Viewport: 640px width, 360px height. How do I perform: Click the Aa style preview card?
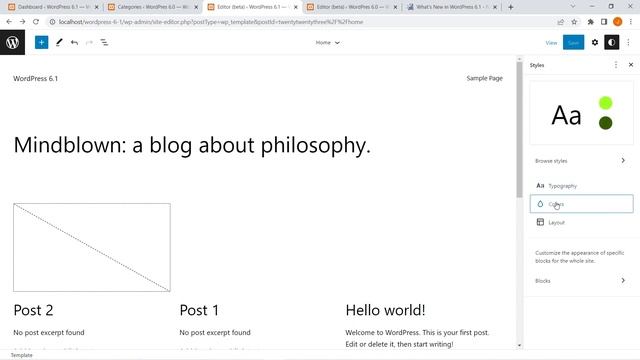tap(581, 113)
